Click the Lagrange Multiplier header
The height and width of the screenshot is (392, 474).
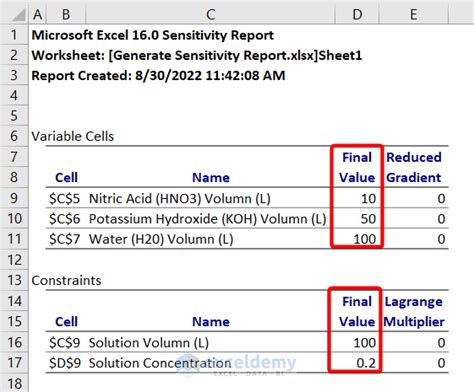tap(414, 312)
